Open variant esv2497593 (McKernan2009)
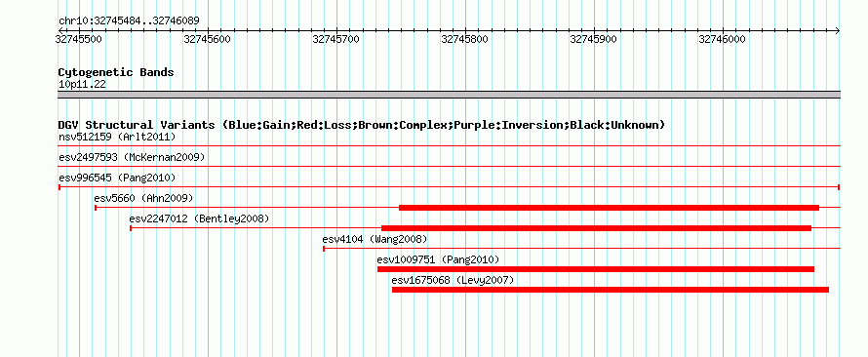 tap(132, 157)
